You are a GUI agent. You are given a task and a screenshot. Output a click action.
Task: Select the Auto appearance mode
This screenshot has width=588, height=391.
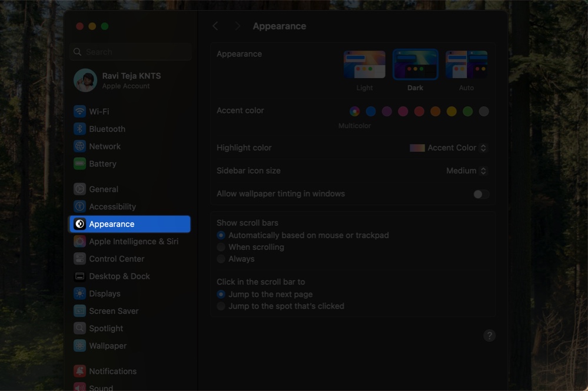(466, 65)
